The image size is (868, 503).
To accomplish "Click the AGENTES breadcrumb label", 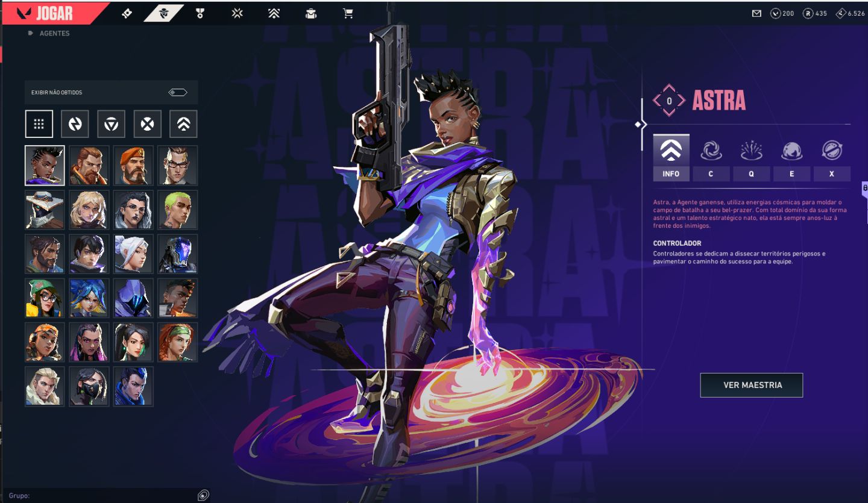I will coord(54,33).
